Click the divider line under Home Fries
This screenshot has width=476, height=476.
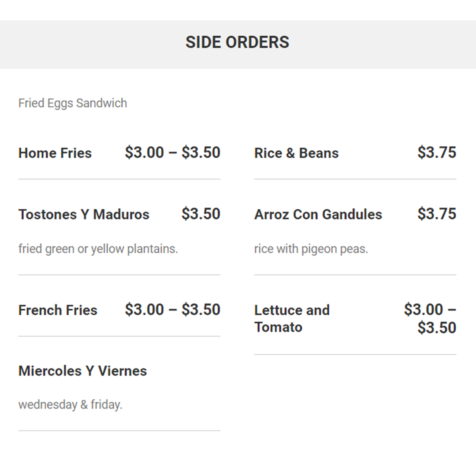point(119,179)
